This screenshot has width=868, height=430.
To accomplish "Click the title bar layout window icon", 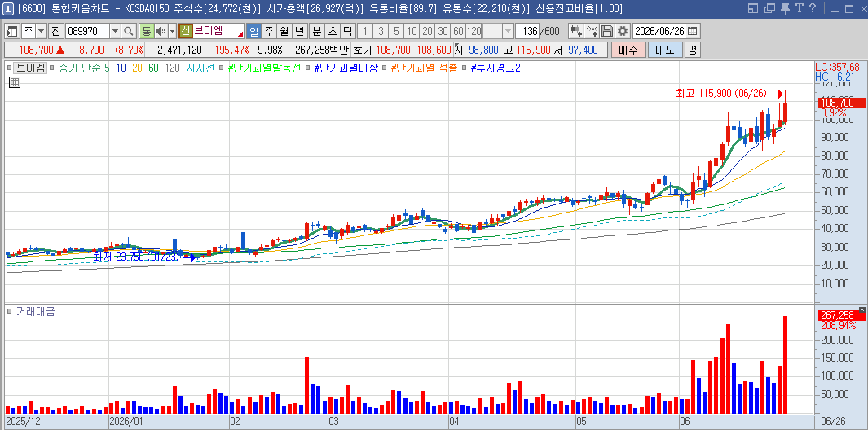I will pyautogui.click(x=752, y=8).
